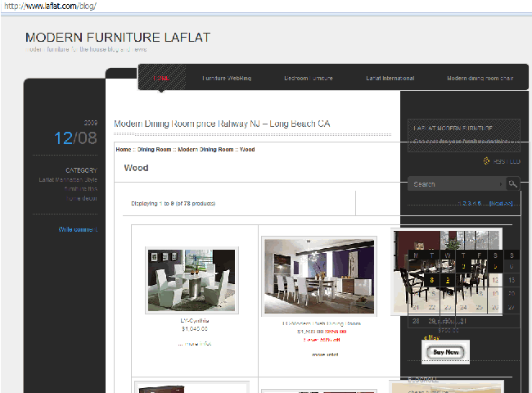This screenshot has width=532, height=393.
Task: Select calendar day 27
Action: click(512, 308)
